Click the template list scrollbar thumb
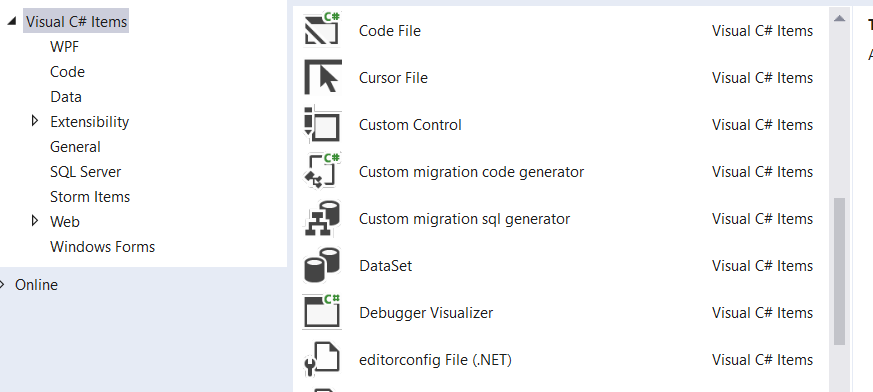The width and height of the screenshot is (873, 392). [x=839, y=271]
